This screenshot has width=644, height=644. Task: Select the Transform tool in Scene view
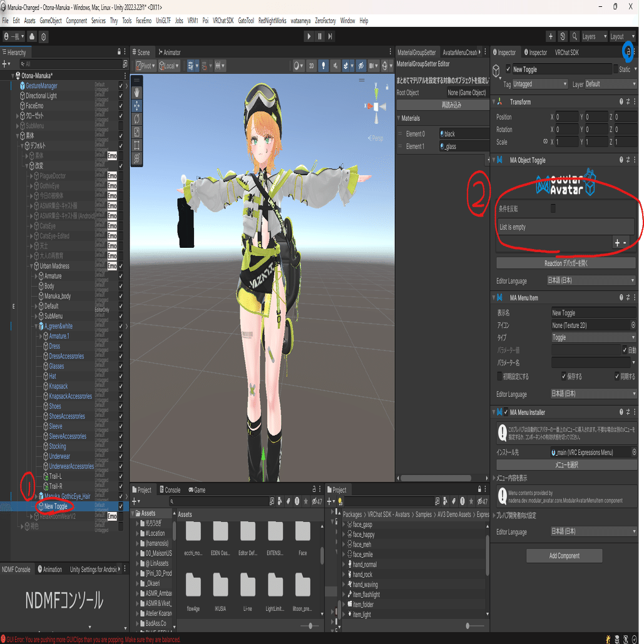tap(137, 158)
